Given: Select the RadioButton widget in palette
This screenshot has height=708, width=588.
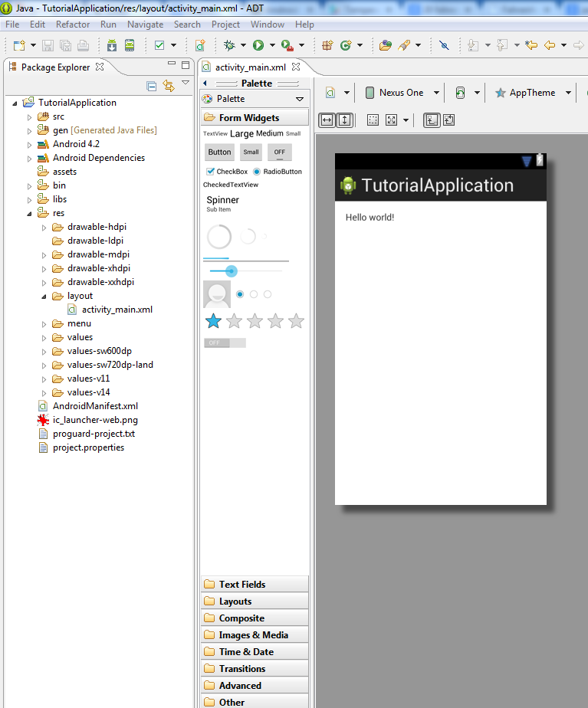Looking at the screenshot, I should 278,172.
